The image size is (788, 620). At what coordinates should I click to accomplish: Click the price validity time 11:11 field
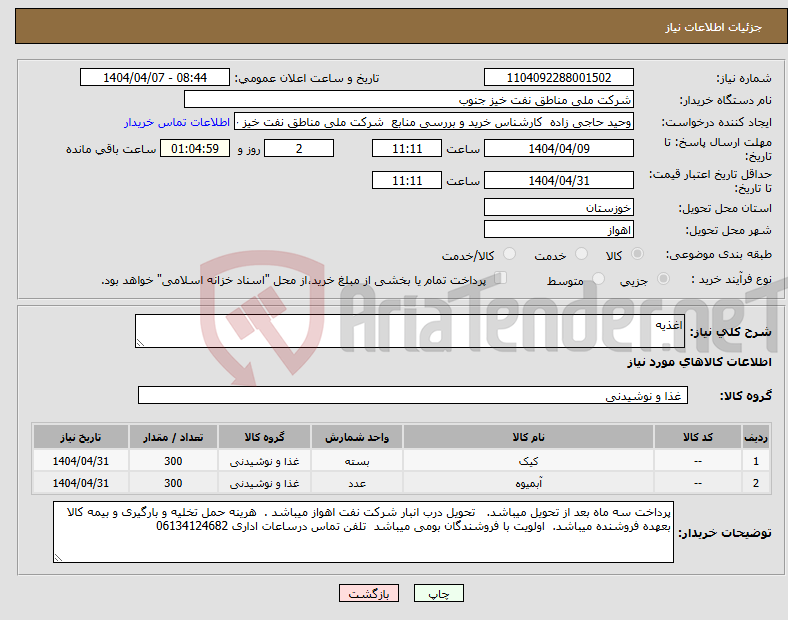pos(407,180)
